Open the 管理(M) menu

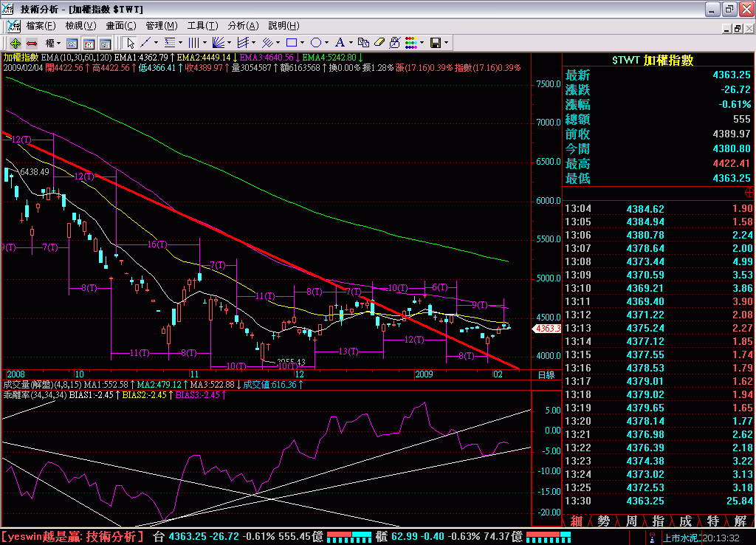162,26
